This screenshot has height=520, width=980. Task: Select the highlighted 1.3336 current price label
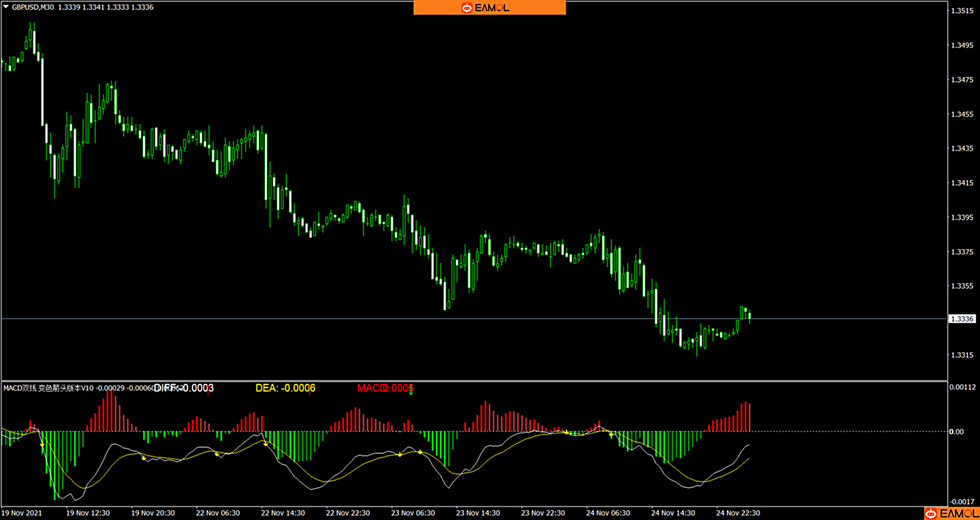(x=962, y=319)
